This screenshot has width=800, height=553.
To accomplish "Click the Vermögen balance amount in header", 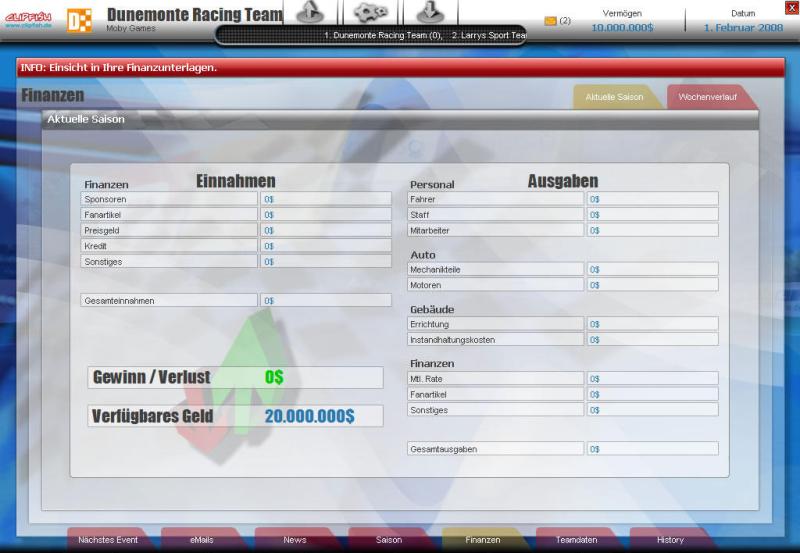I will click(x=622, y=28).
